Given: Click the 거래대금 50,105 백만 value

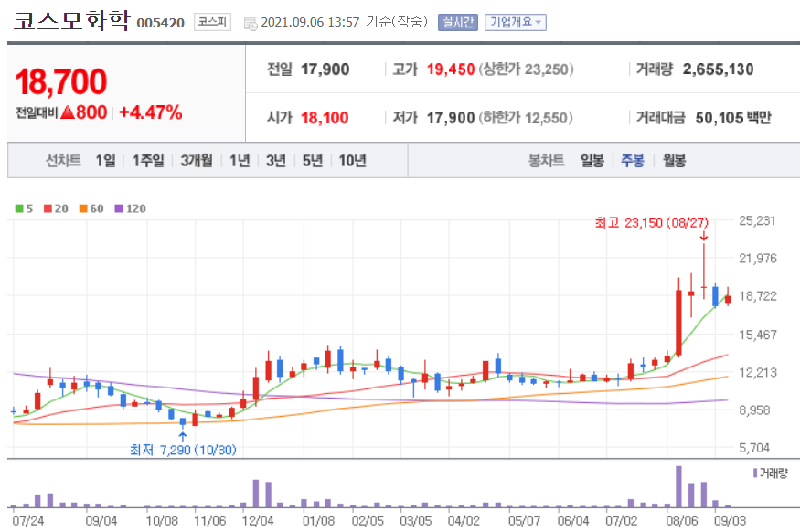Looking at the screenshot, I should 733,118.
